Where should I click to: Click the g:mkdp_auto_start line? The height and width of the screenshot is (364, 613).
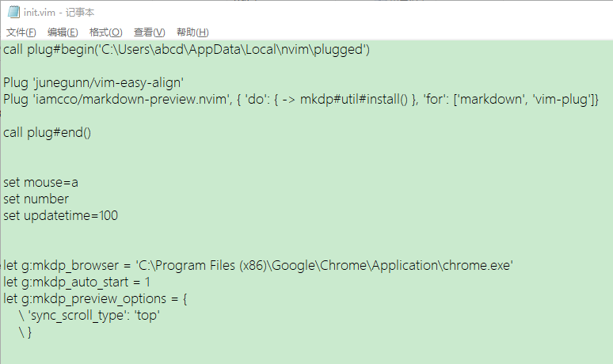(77, 282)
